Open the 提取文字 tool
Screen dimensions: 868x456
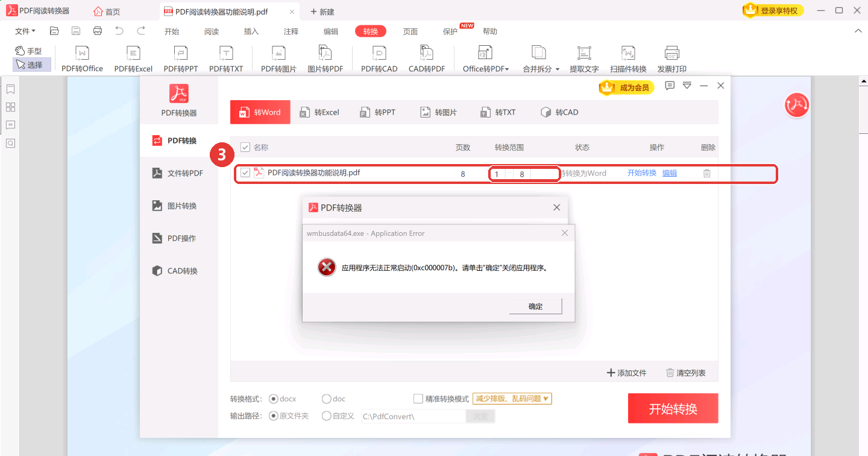[x=584, y=59]
